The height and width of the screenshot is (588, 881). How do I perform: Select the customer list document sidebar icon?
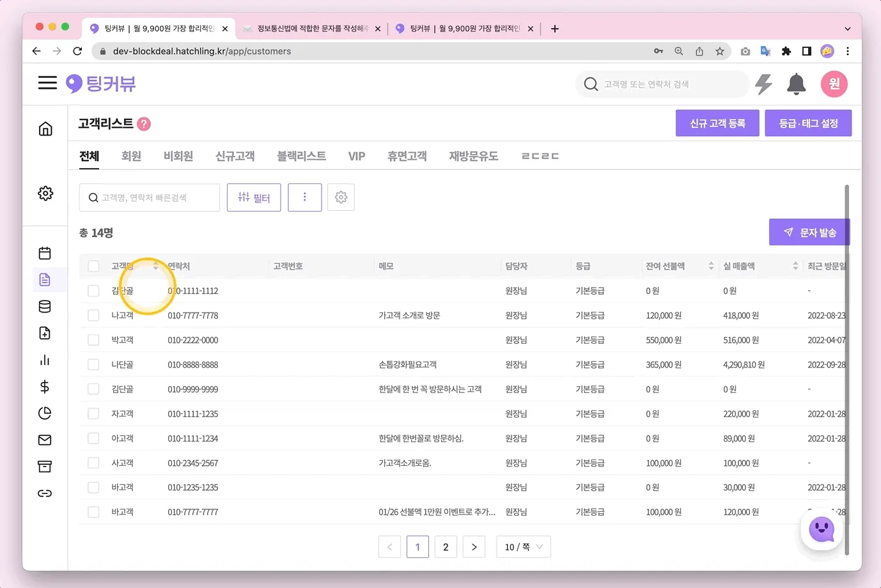[45, 280]
